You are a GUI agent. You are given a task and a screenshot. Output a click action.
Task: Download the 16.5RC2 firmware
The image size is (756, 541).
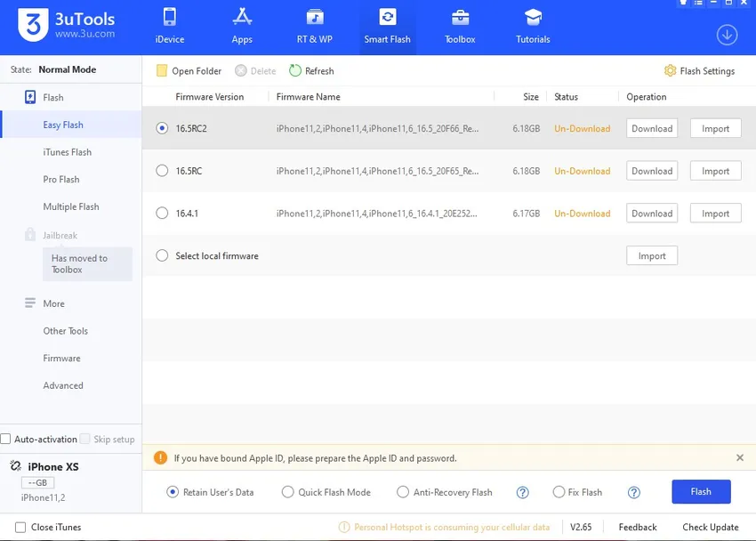coord(651,129)
